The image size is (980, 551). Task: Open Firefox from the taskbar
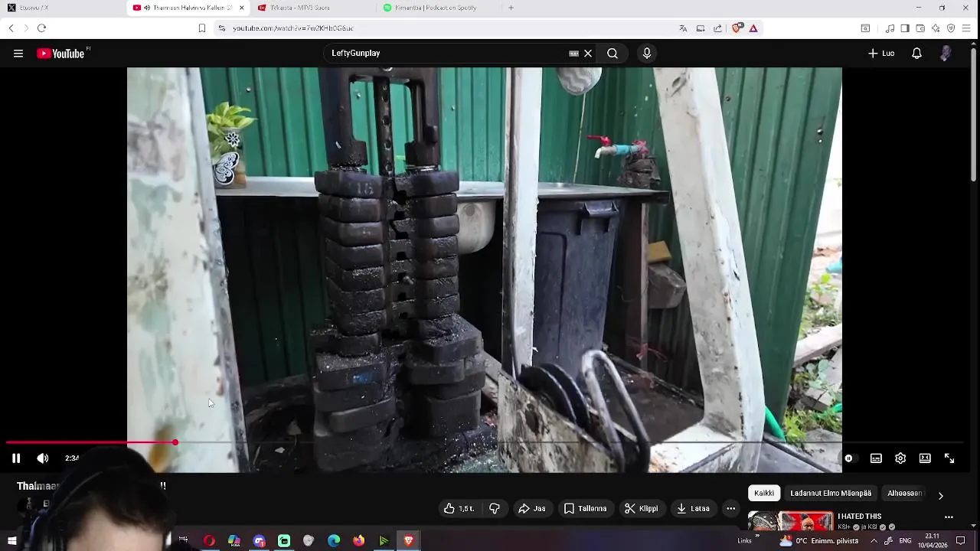tap(358, 541)
